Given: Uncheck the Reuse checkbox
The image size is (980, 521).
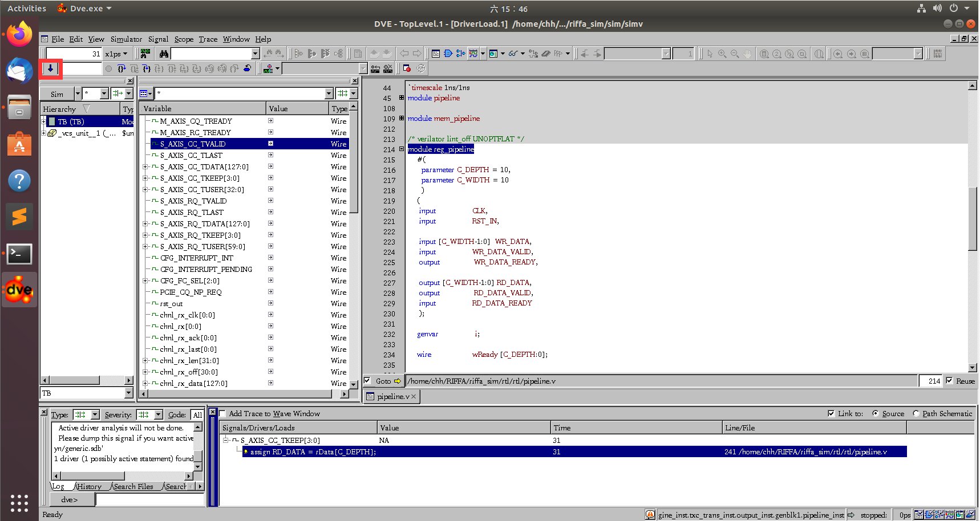Looking at the screenshot, I should 949,381.
